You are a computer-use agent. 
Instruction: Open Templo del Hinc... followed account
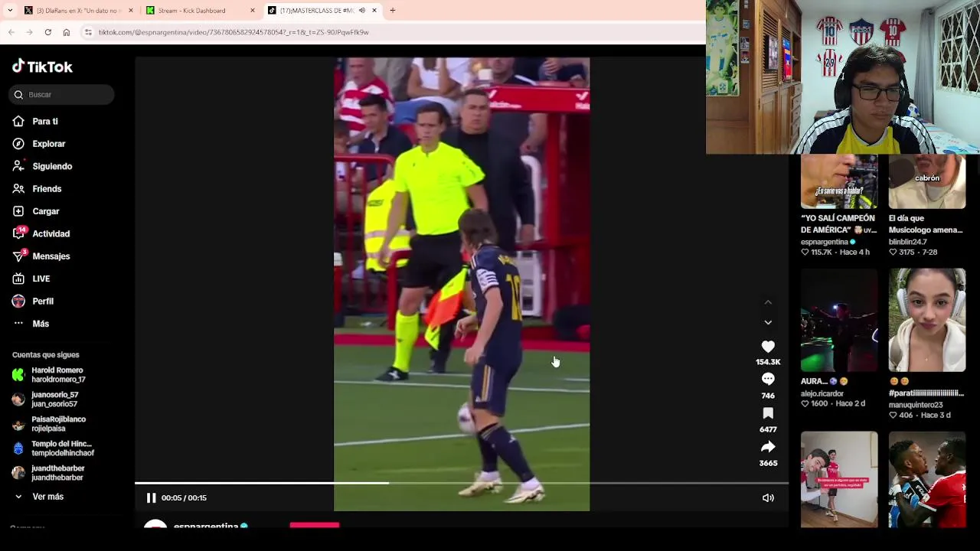point(52,448)
